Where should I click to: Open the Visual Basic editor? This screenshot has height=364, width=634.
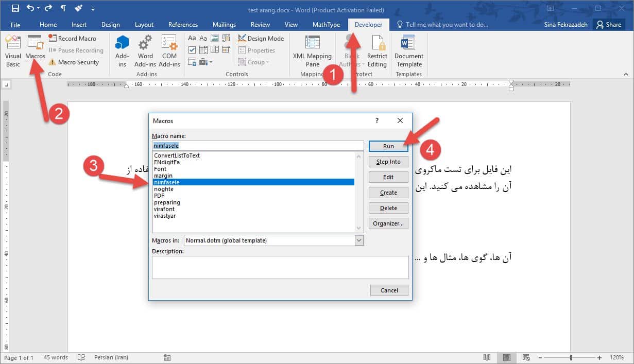point(13,51)
